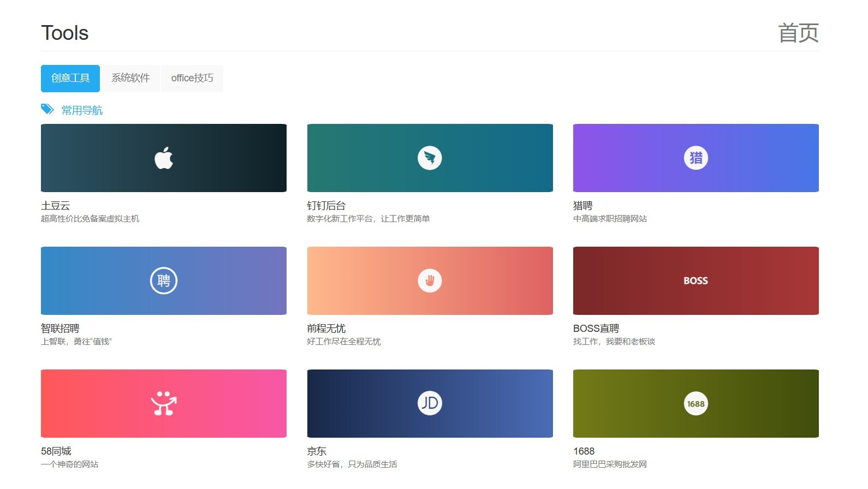Click the BOSS logo on red card
The width and height of the screenshot is (868, 489).
coord(695,281)
